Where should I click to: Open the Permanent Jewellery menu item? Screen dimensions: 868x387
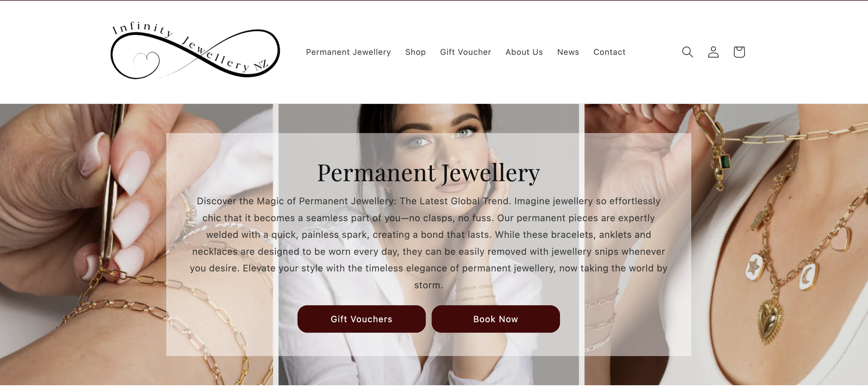tap(348, 52)
